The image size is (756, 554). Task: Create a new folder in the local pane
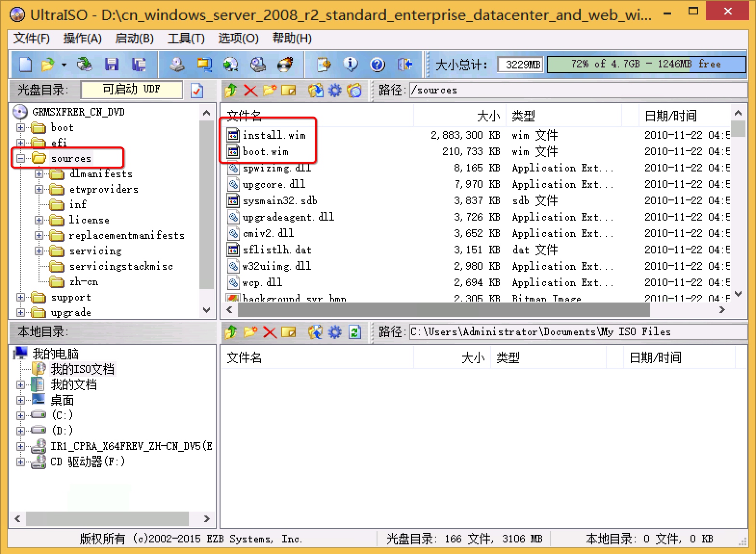250,332
